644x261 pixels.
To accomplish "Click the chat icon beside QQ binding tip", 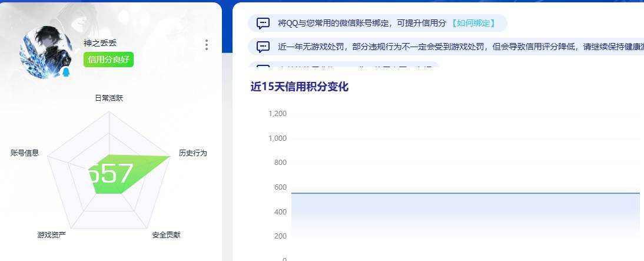I will point(263,23).
